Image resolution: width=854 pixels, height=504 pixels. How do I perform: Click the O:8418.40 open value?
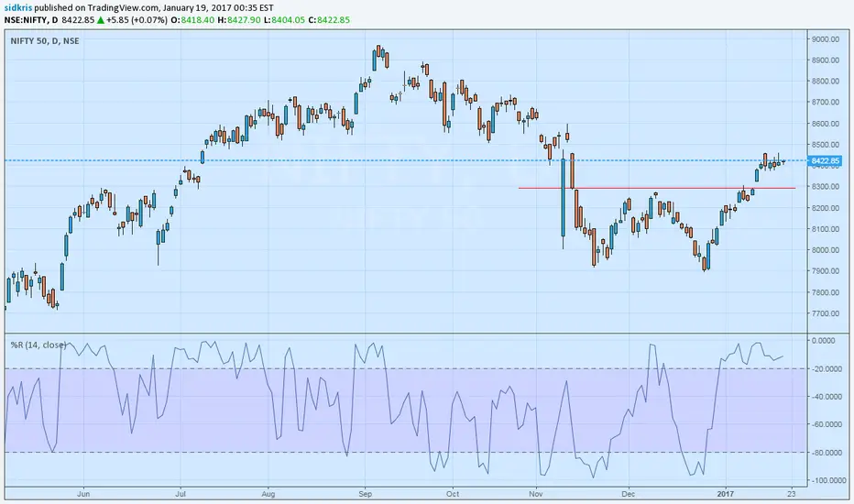[192, 20]
